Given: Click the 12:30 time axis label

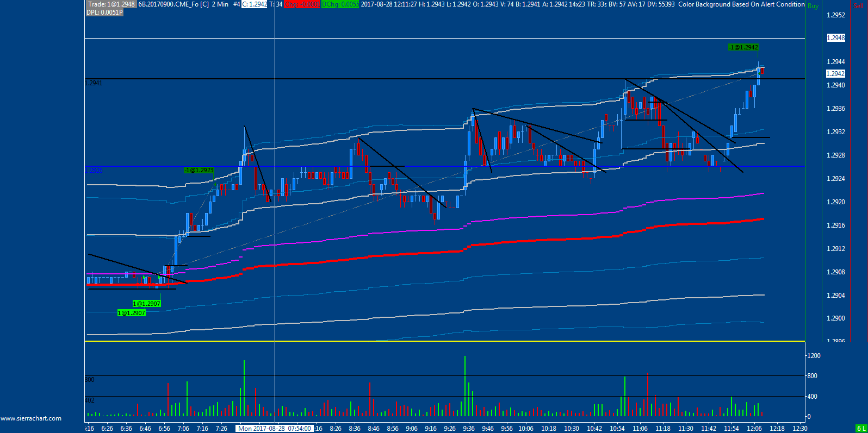Looking at the screenshot, I should (800, 429).
